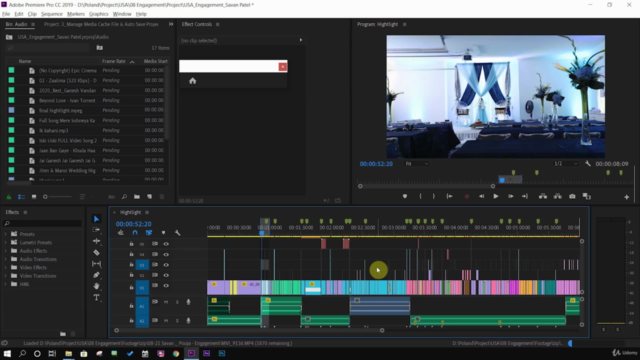Viewport: 640px width, 360px height.
Task: Click Mark In button in Program monitor
Action: click(x=420, y=196)
